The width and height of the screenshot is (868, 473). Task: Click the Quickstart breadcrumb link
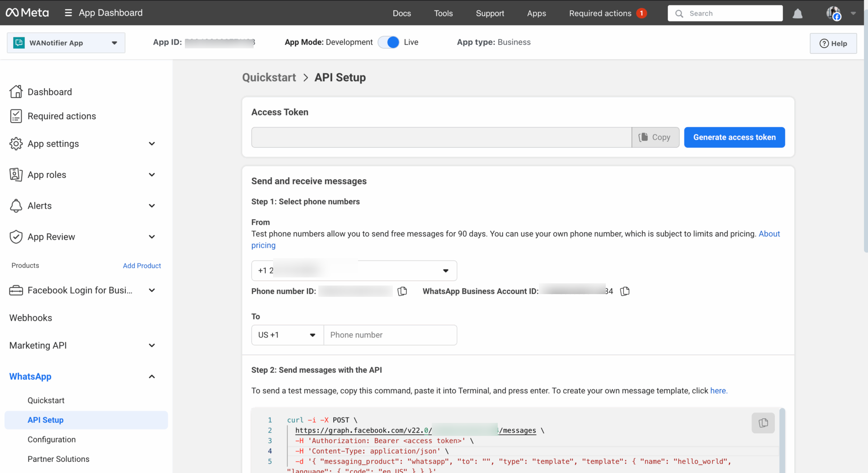coord(269,77)
